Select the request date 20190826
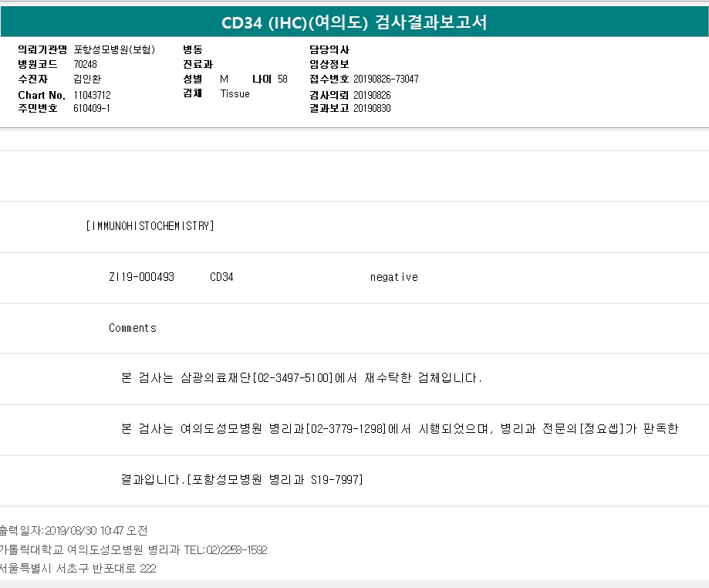This screenshot has width=709, height=588. point(372,95)
